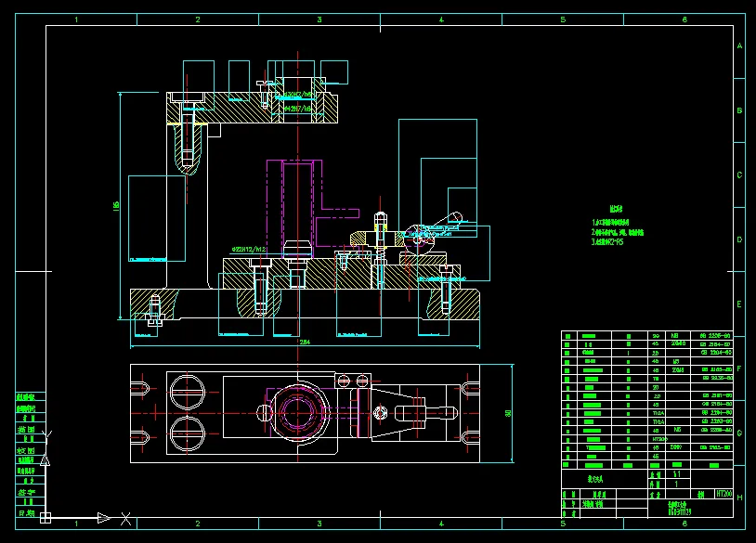Click the HT200 material cell in the title block
The height and width of the screenshot is (543, 756).
click(723, 494)
